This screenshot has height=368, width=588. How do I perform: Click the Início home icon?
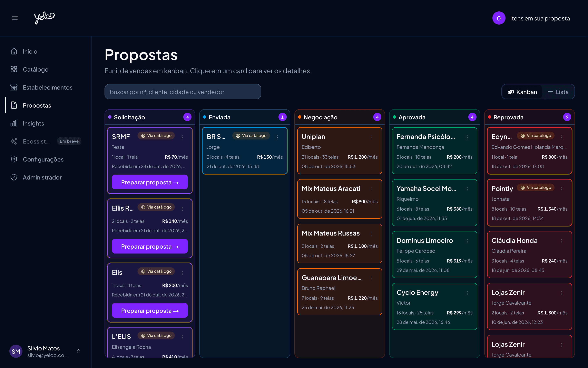[14, 51]
